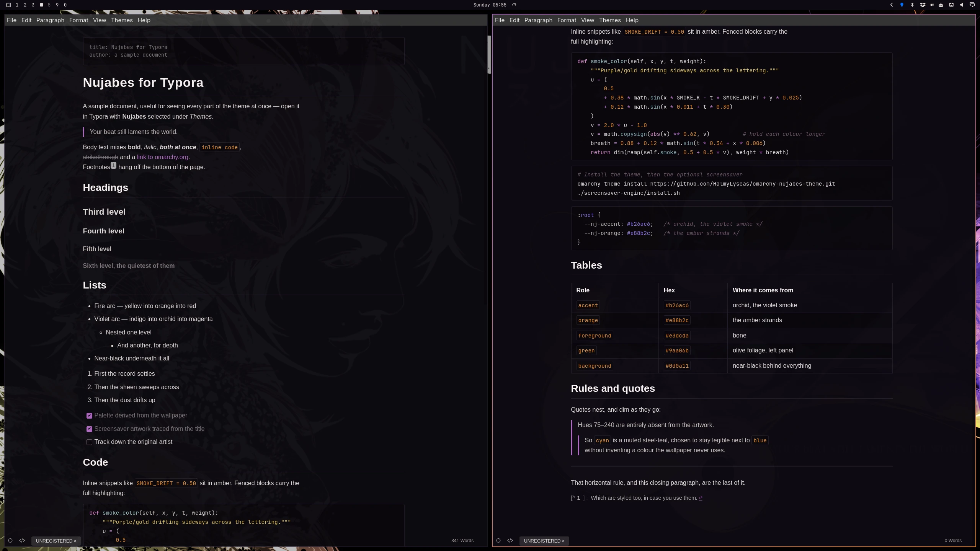
Task: Open Help menu in the right window
Action: pyautogui.click(x=632, y=20)
